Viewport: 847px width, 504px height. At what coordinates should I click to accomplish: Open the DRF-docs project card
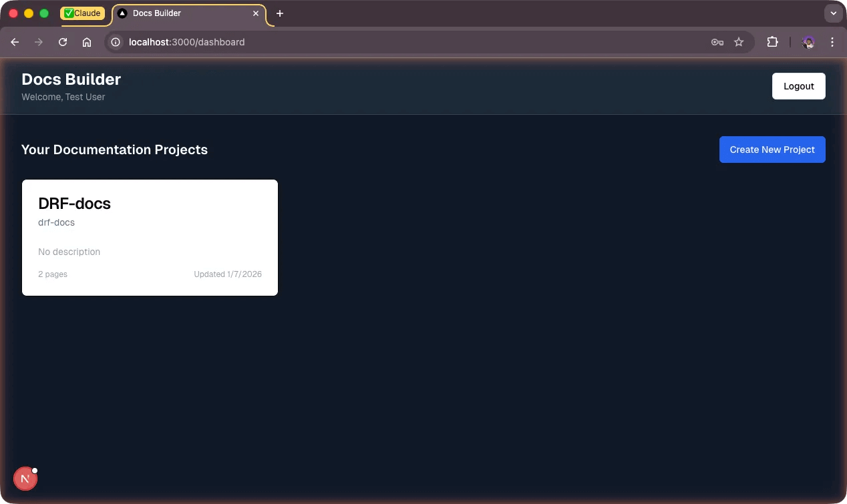[x=150, y=237]
